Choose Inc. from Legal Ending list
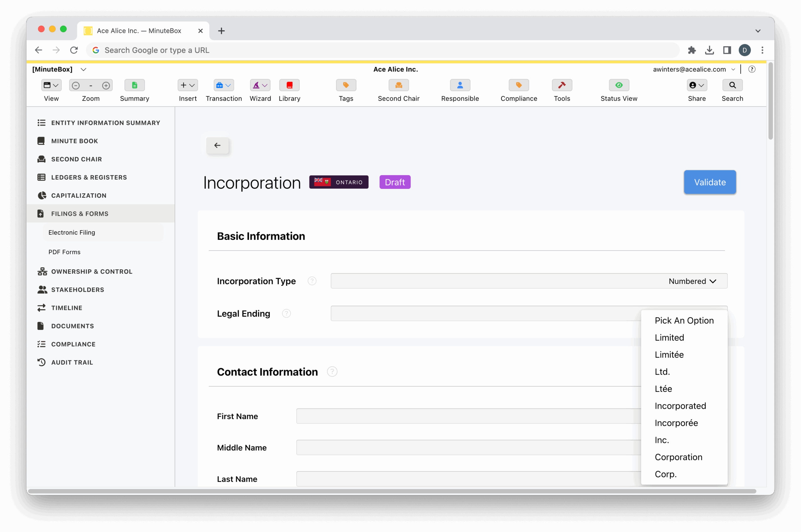The width and height of the screenshot is (801, 532). pyautogui.click(x=661, y=440)
